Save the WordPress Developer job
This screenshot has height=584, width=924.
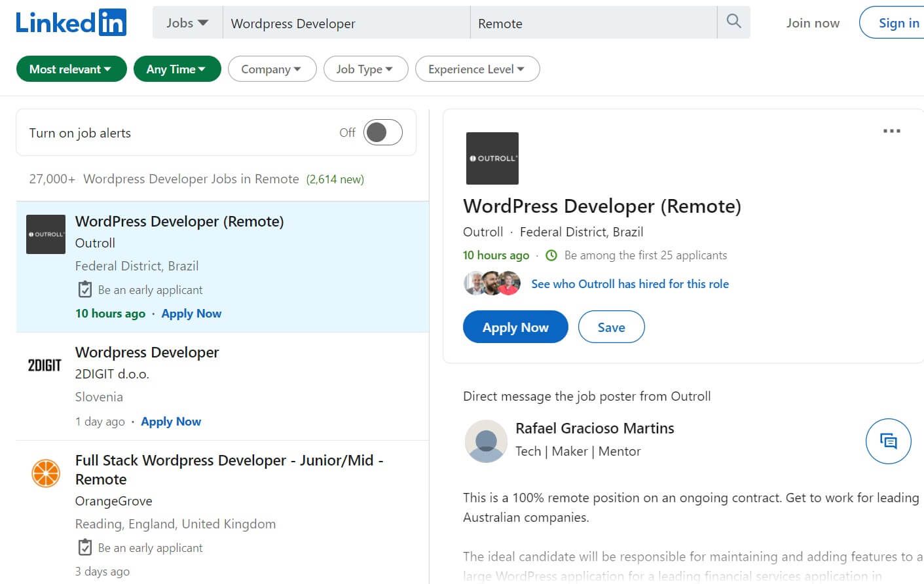tap(610, 327)
